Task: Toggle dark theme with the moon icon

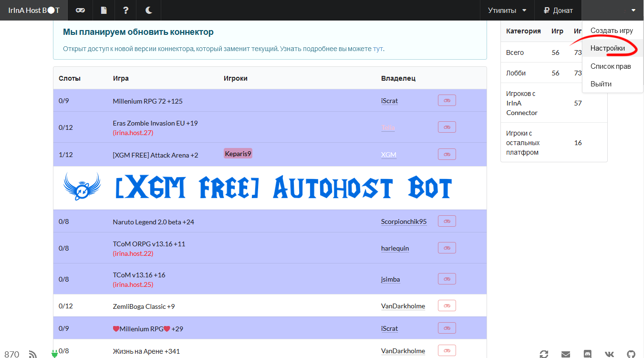Action: pos(148,10)
